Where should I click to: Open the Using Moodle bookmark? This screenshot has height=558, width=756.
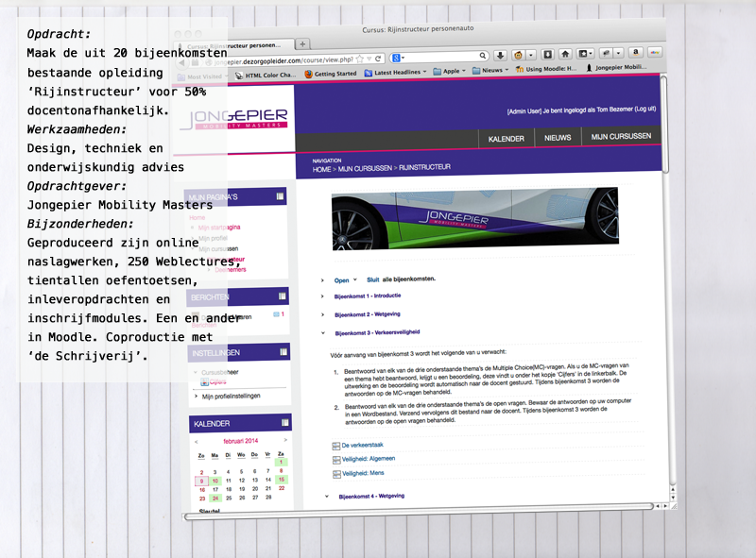546,69
